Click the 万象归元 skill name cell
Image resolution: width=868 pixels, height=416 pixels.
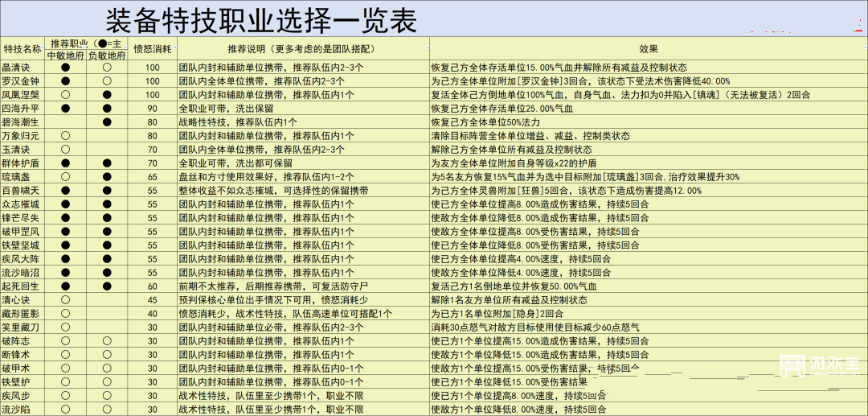point(23,136)
